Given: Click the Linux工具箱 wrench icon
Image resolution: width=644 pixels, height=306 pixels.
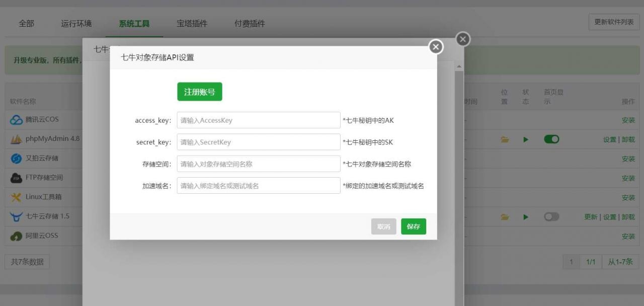Looking at the screenshot, I should point(16,197).
